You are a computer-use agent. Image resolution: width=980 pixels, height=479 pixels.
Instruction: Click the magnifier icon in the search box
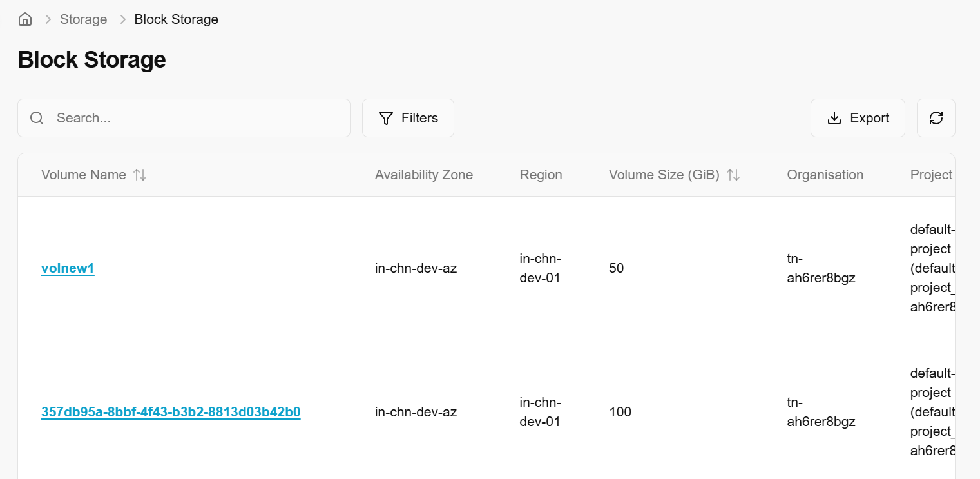[x=37, y=118]
